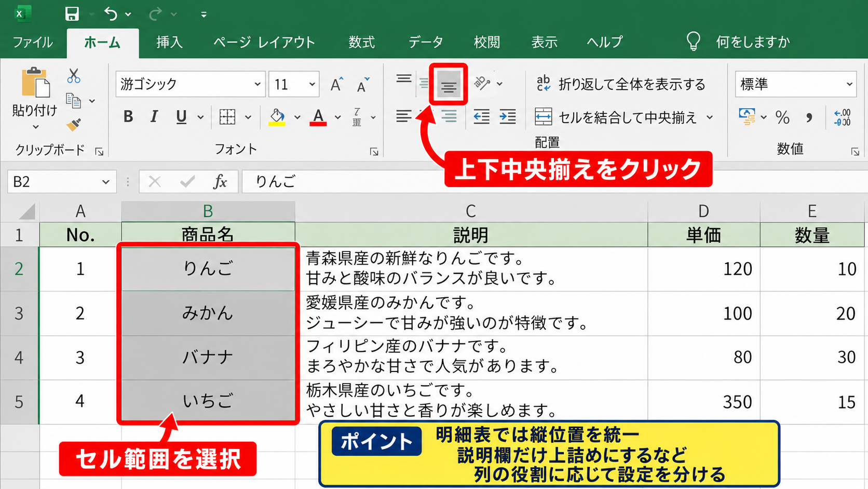
Task: Toggle Italic formatting
Action: pyautogui.click(x=154, y=117)
